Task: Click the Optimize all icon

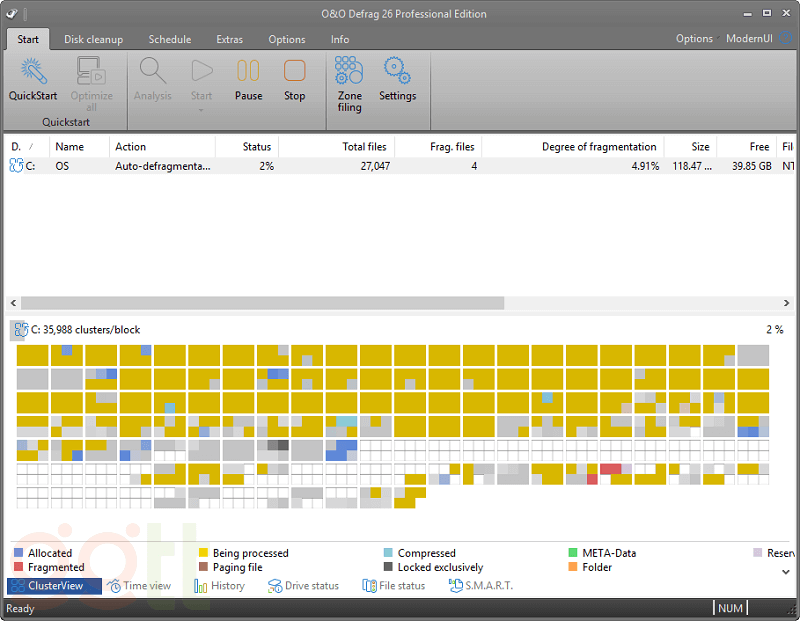Action: (x=91, y=71)
